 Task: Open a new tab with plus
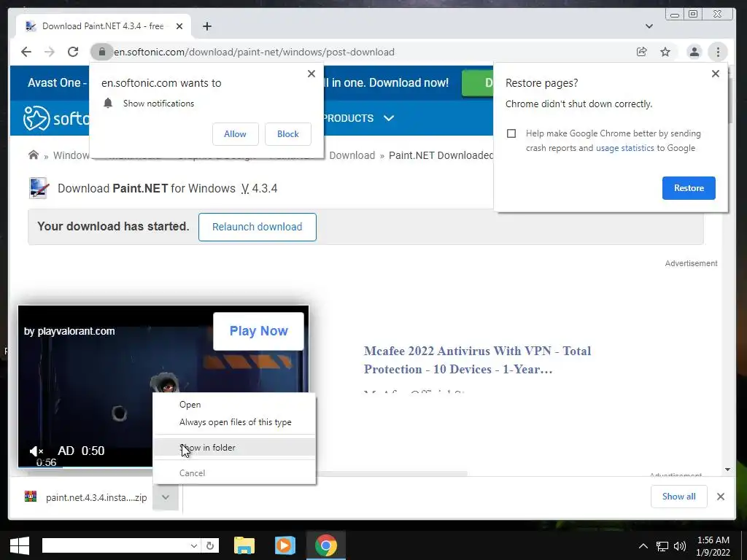click(206, 26)
